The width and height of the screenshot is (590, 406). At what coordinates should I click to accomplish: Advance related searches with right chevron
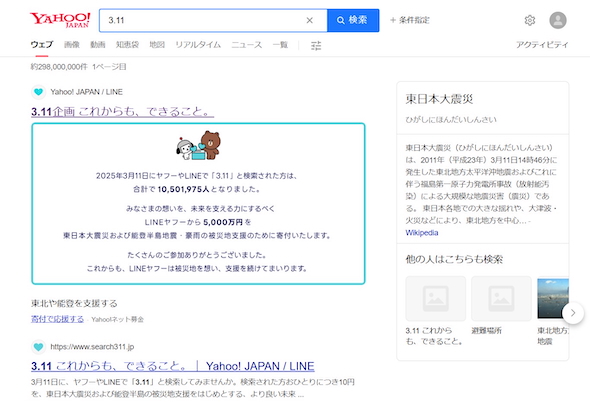pos(573,313)
